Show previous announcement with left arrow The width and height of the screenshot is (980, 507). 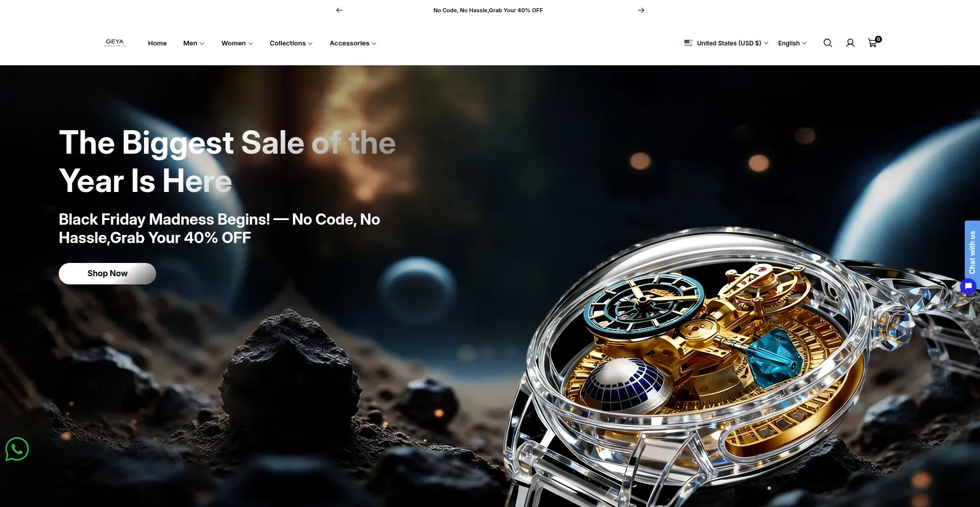339,10
